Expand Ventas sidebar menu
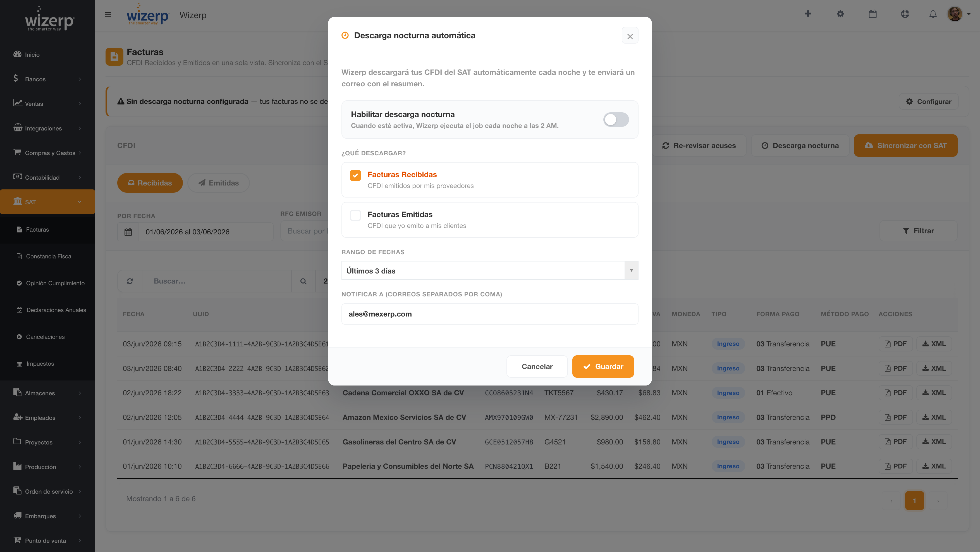The height and width of the screenshot is (552, 980). 47,104
